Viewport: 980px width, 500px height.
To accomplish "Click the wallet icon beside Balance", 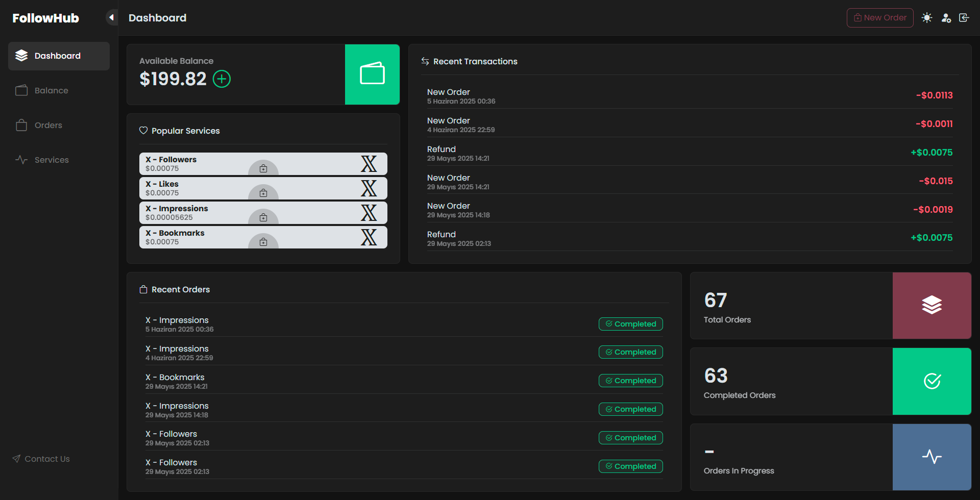I will [x=21, y=90].
